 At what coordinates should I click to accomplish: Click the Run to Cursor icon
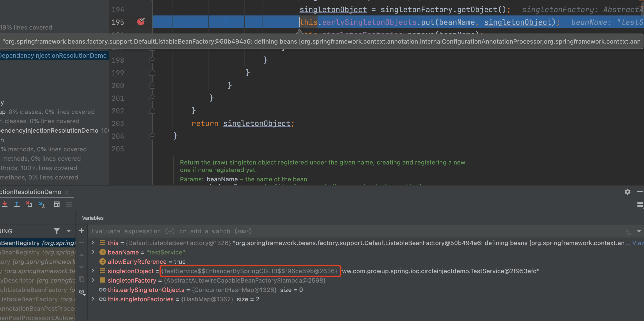click(41, 205)
